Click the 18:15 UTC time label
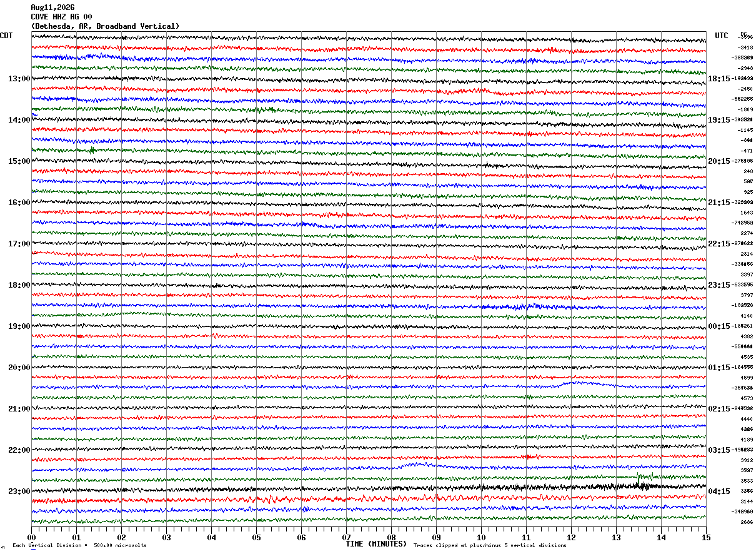 tap(719, 79)
